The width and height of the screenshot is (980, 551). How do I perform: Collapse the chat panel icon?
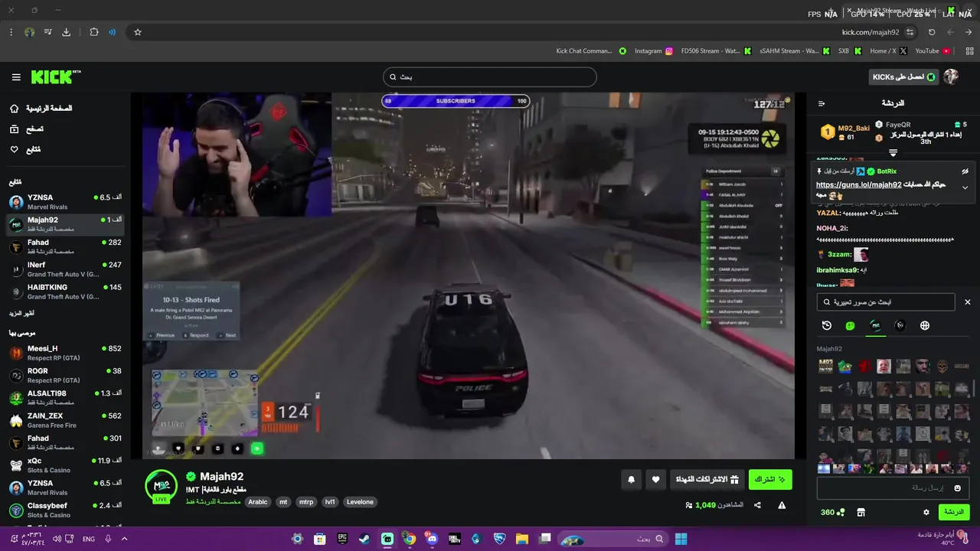822,103
